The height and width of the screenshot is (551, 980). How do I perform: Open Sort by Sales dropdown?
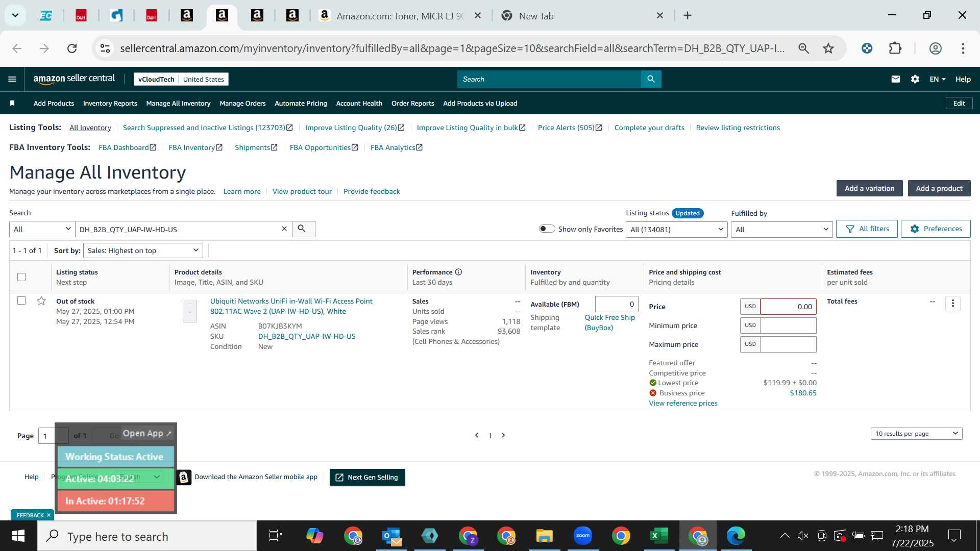[143, 251]
